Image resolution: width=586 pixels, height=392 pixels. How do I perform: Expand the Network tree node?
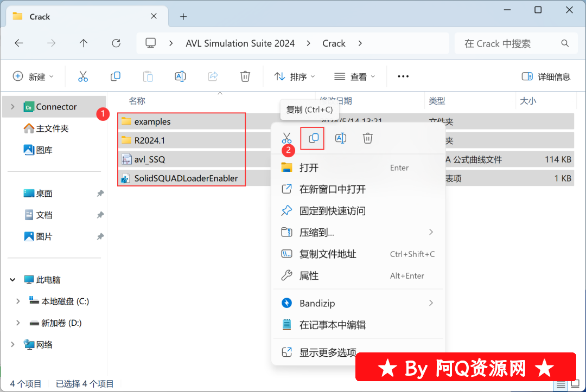click(12, 345)
